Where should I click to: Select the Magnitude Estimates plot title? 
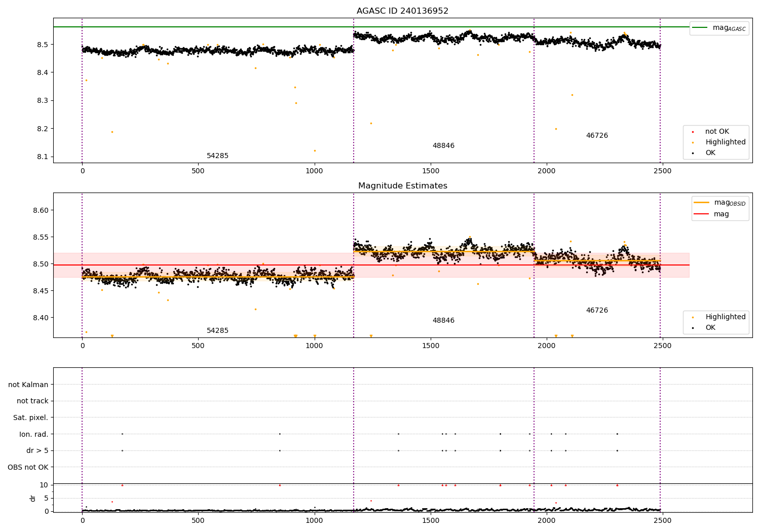402,186
